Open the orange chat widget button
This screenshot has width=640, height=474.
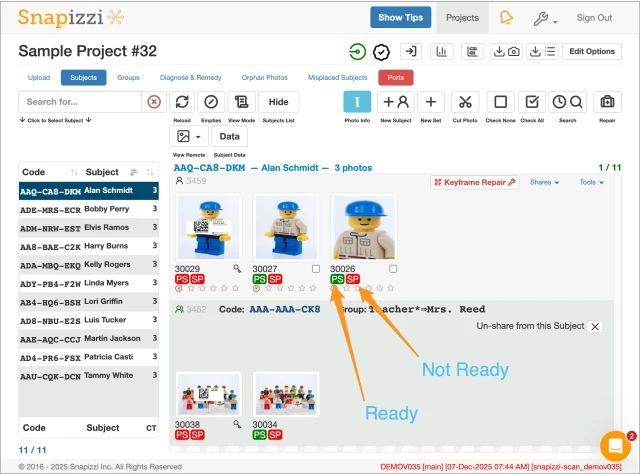tap(615, 446)
